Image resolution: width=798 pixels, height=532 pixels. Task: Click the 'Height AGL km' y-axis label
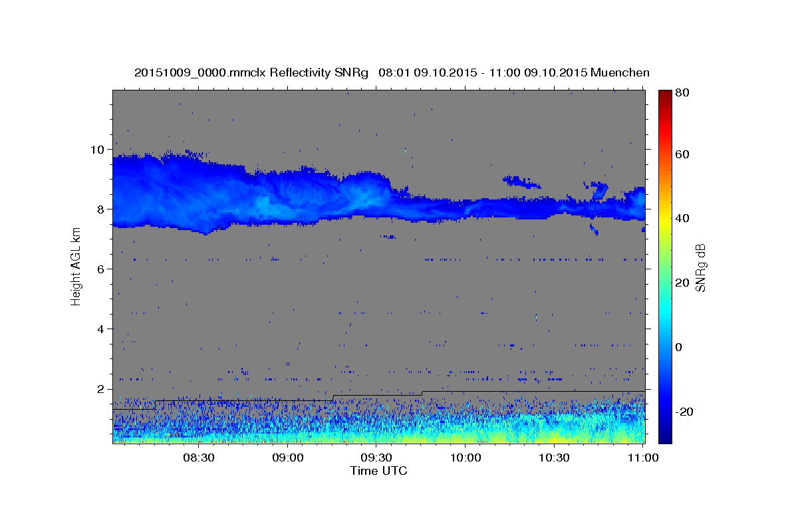point(76,267)
